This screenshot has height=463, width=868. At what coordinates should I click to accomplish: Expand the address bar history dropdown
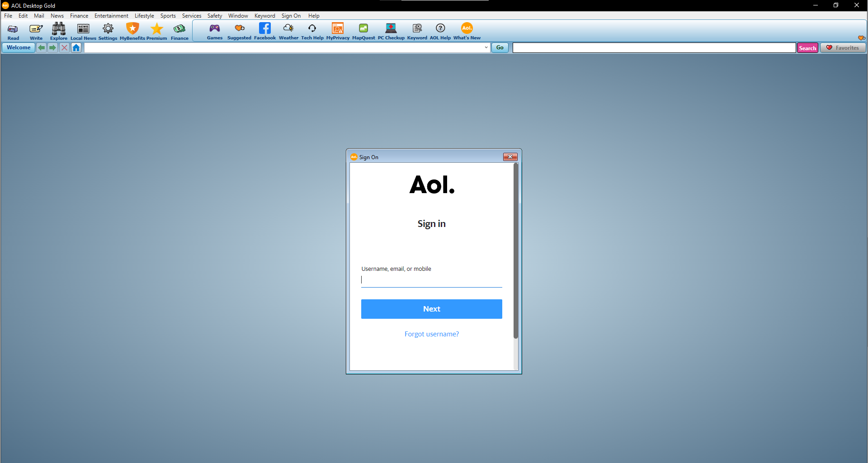[486, 47]
